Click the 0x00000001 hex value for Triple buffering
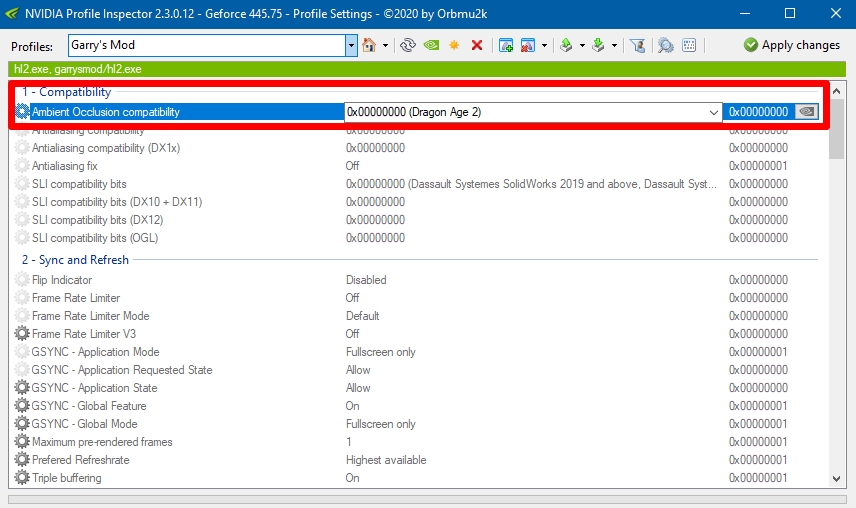Image resolution: width=856 pixels, height=508 pixels. (758, 478)
